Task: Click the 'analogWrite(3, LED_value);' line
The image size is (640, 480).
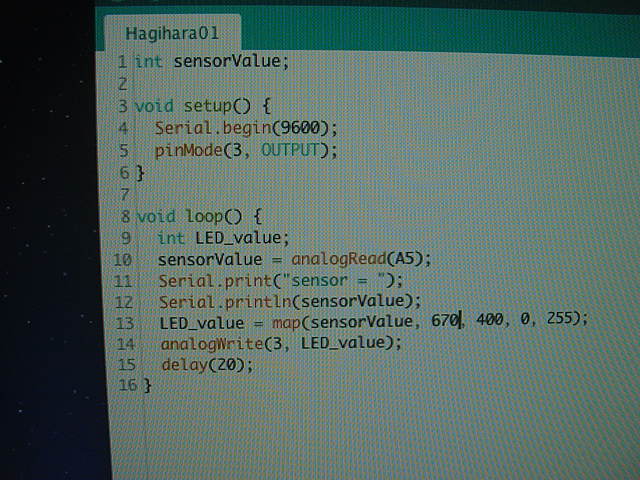Action: (281, 343)
